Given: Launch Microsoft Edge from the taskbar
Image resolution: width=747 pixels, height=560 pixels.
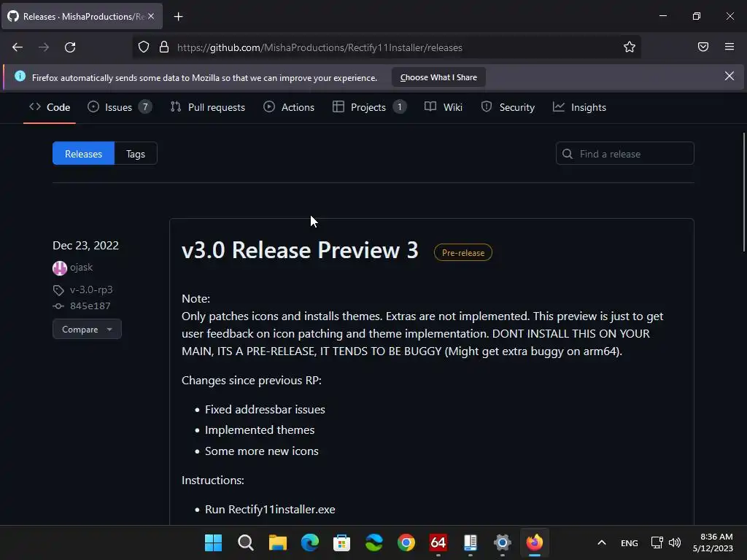Looking at the screenshot, I should click(x=309, y=542).
